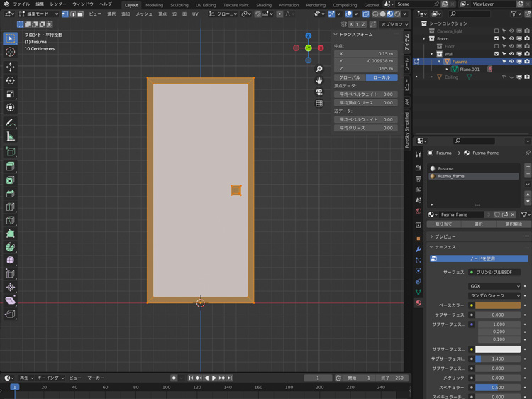Hide Fusuma using its eye icon
The height and width of the screenshot is (399, 532).
click(x=511, y=62)
